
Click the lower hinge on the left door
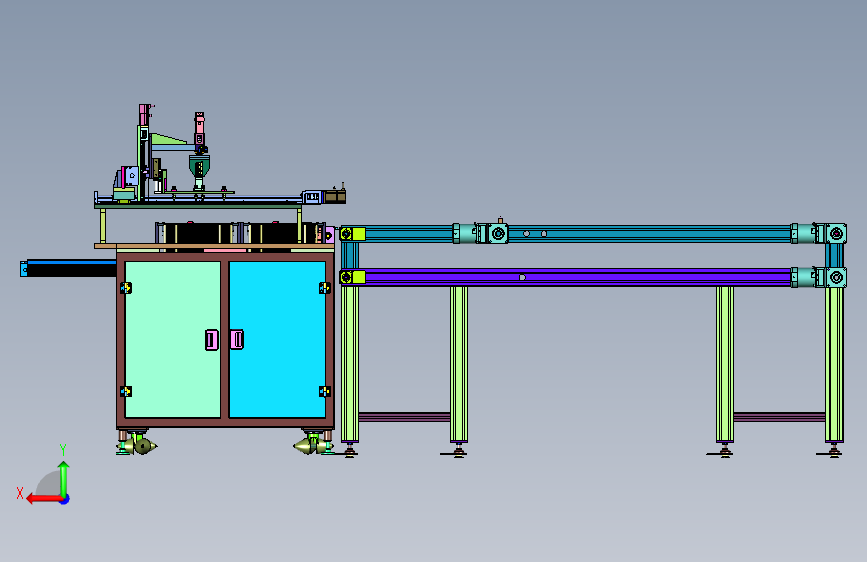126,392
